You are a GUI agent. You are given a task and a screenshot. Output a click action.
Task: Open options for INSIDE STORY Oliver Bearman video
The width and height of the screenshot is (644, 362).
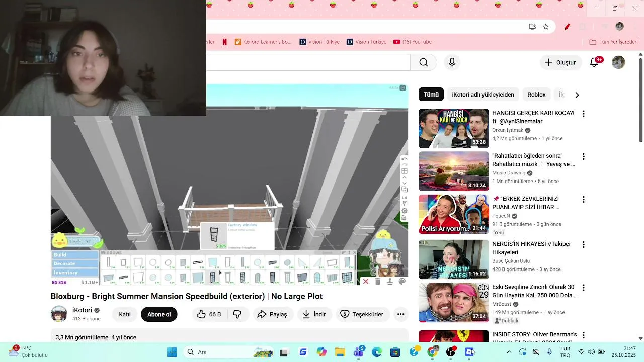click(x=583, y=335)
